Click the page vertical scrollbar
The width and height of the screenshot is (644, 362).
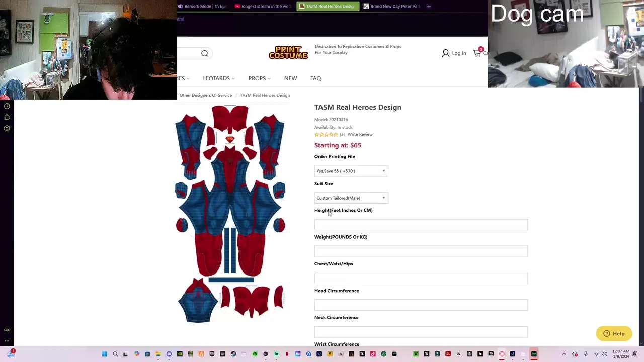[x=641, y=216]
